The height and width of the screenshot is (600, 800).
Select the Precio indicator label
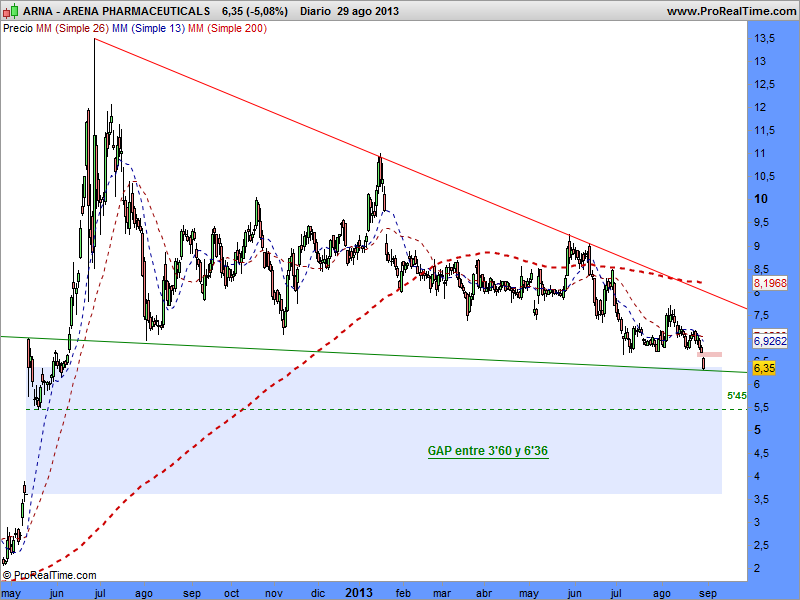click(18, 29)
